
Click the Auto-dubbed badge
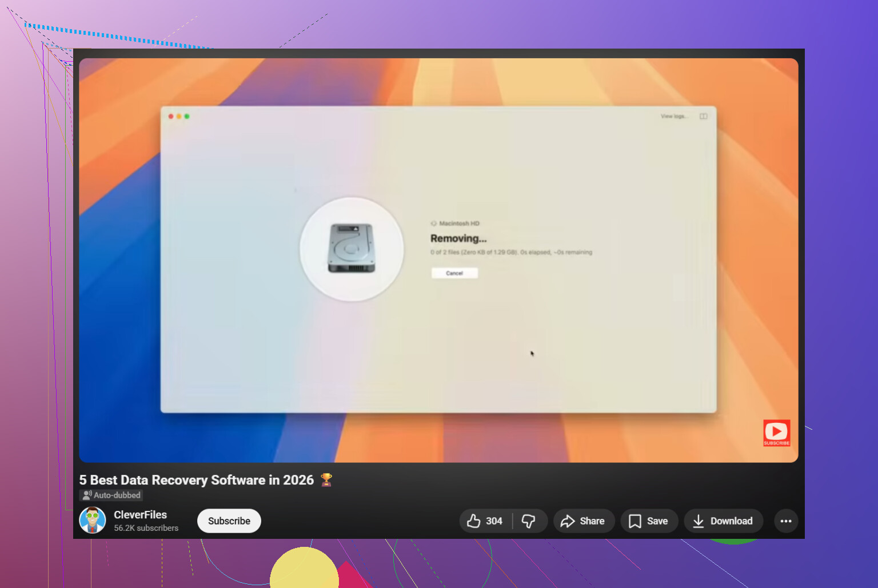[111, 495]
